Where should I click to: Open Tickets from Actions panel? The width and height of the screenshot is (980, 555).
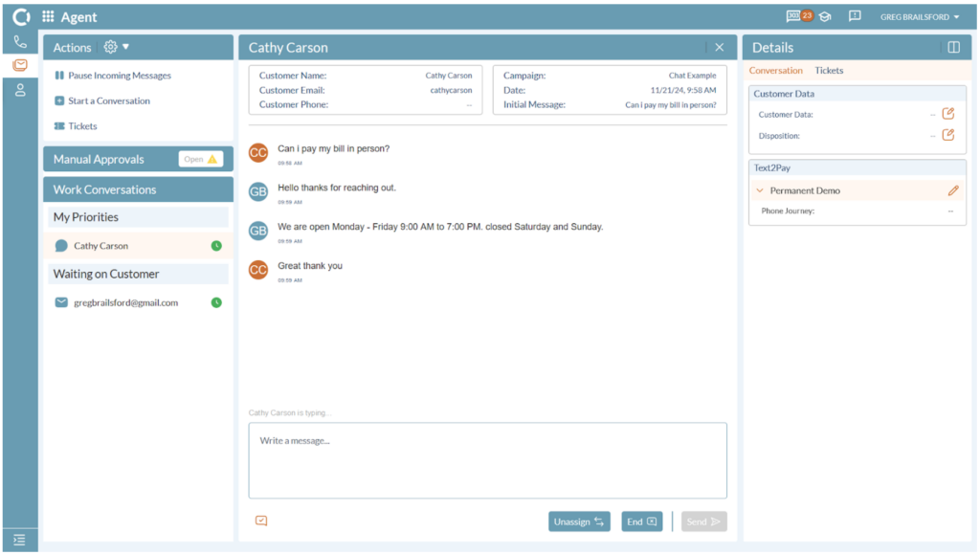(76, 126)
